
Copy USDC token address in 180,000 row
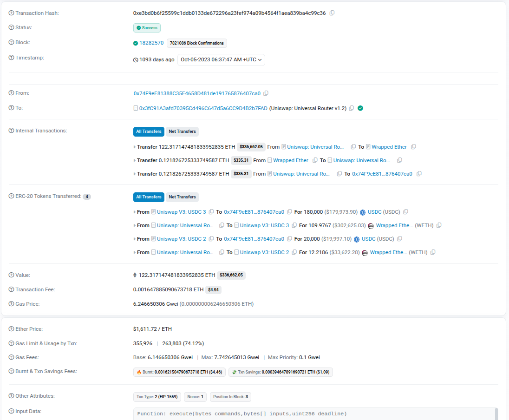tap(406, 212)
